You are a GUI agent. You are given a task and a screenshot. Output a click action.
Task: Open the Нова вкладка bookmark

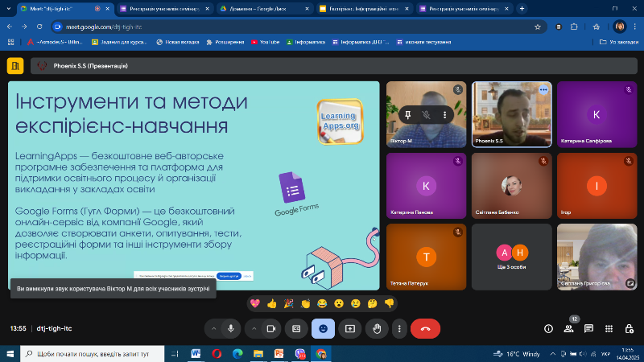178,43
